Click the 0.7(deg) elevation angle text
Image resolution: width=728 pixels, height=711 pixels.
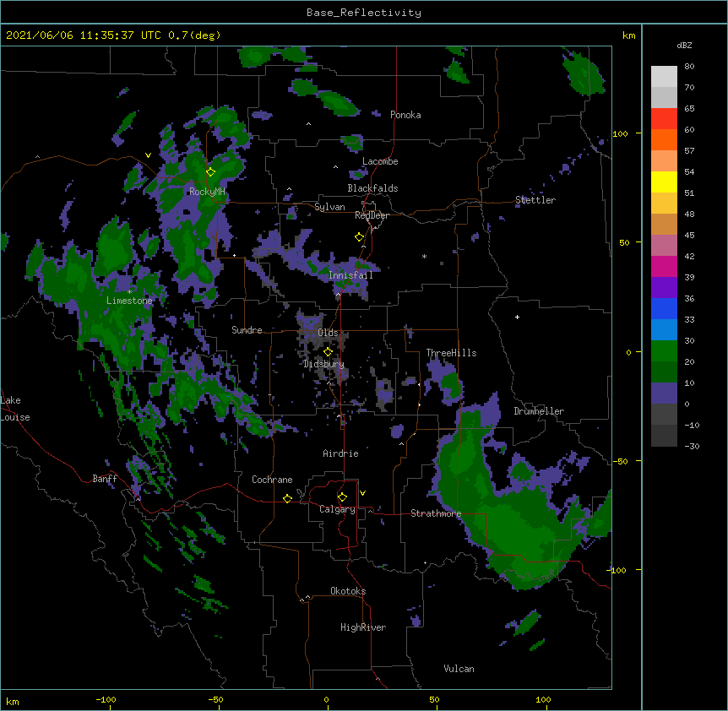(x=194, y=35)
